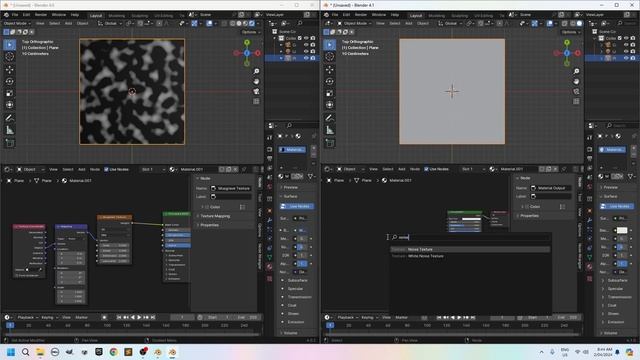Open File menu in left Blender window
This screenshot has height=360, width=640.
click(x=15, y=15)
